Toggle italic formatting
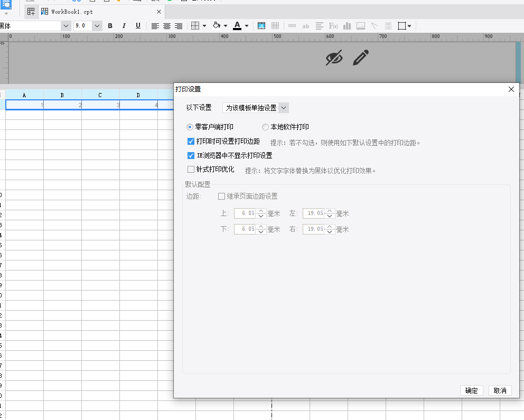524x420 pixels. 124,26
